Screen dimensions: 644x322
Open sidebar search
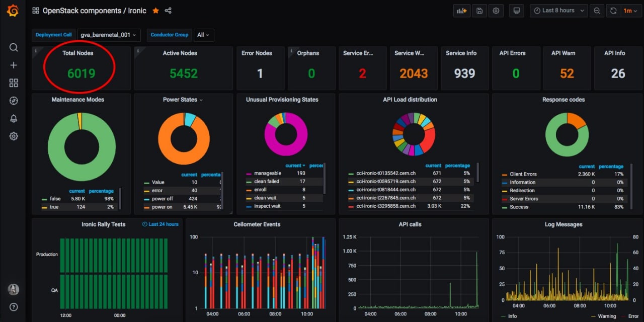pos(14,47)
